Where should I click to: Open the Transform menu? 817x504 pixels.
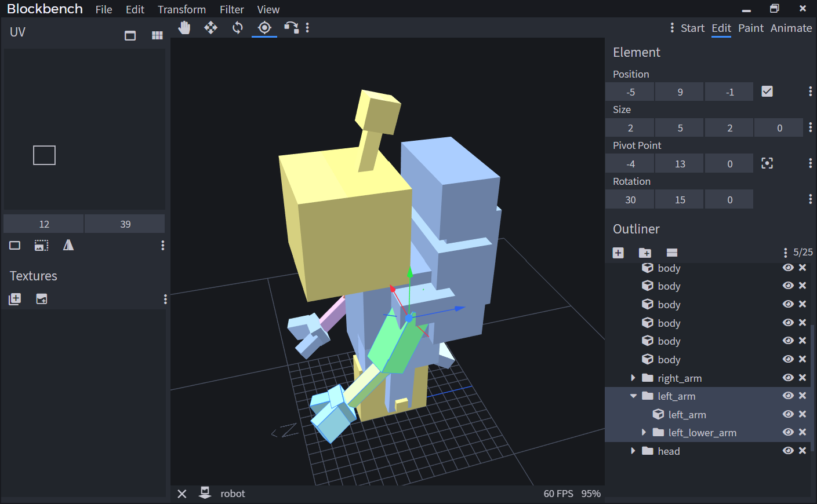click(x=181, y=9)
